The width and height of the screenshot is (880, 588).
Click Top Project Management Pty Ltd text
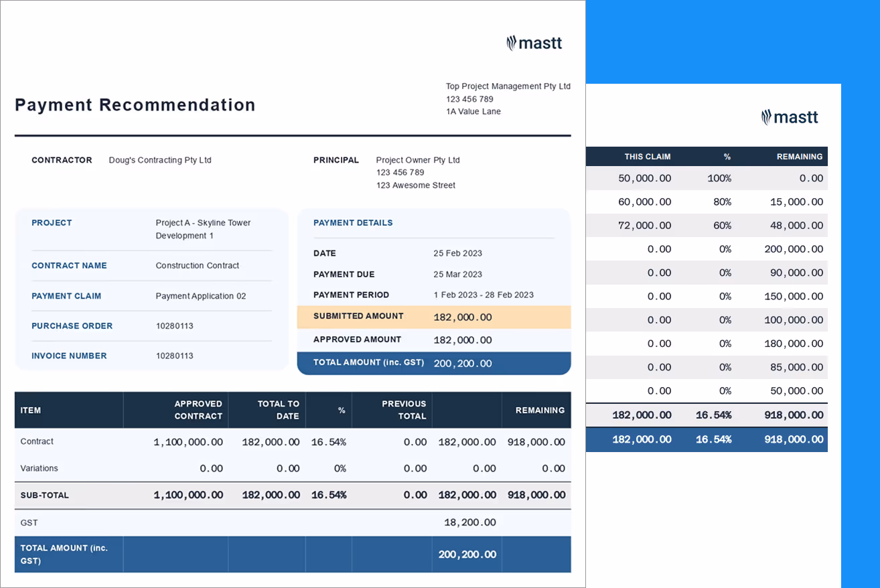(508, 86)
